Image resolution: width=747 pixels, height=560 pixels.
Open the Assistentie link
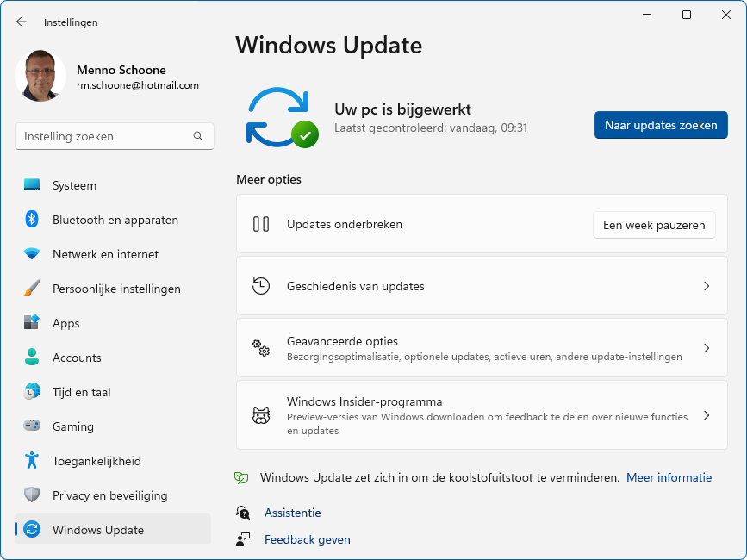(293, 513)
